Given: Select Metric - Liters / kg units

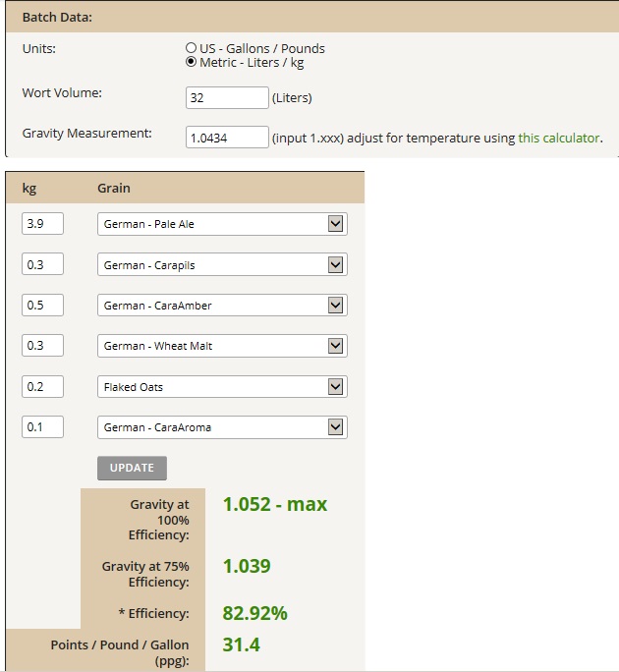Looking at the screenshot, I should tap(192, 63).
